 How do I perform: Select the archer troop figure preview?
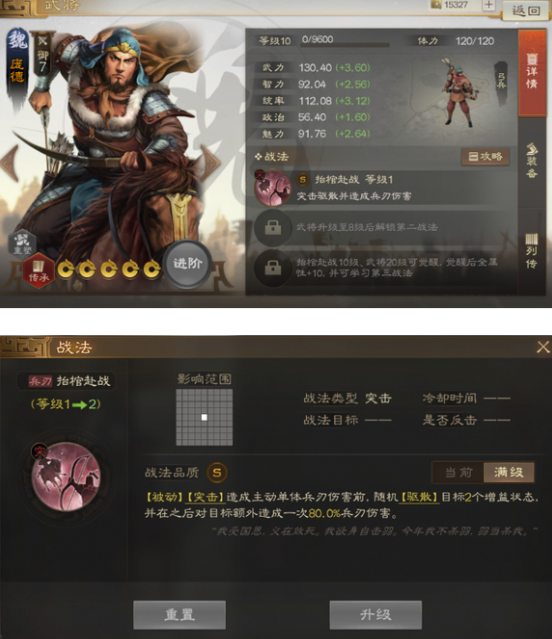click(x=460, y=93)
